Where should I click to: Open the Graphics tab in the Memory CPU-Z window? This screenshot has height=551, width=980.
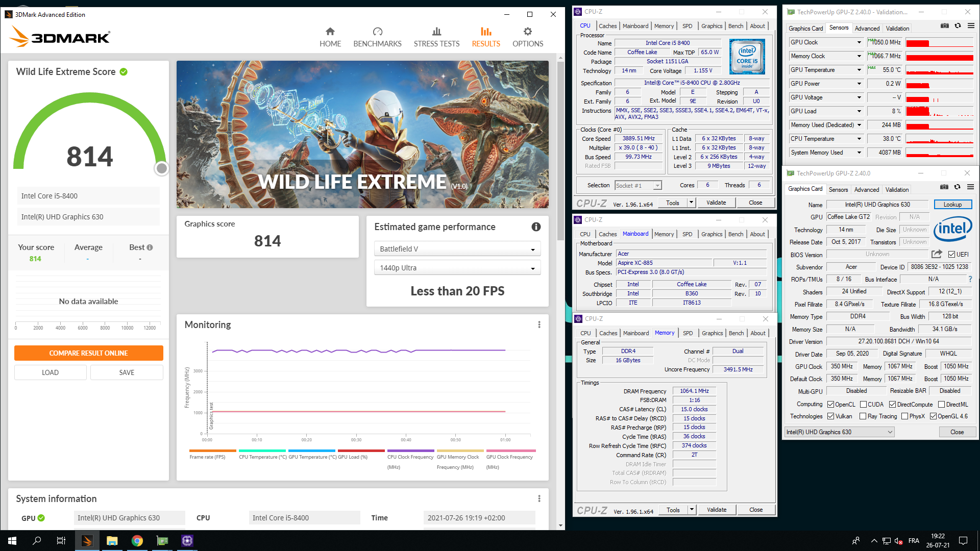point(712,333)
